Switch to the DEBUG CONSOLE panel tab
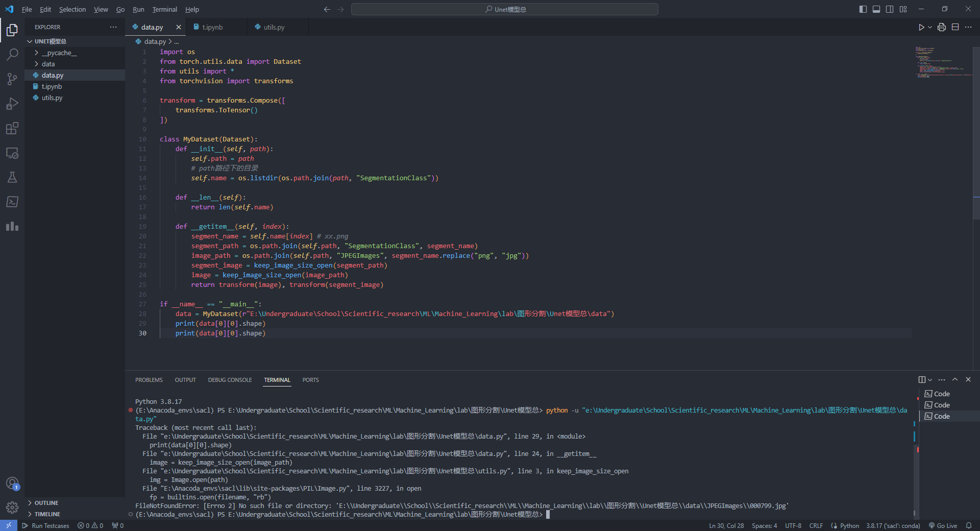This screenshot has width=980, height=531. 230,380
